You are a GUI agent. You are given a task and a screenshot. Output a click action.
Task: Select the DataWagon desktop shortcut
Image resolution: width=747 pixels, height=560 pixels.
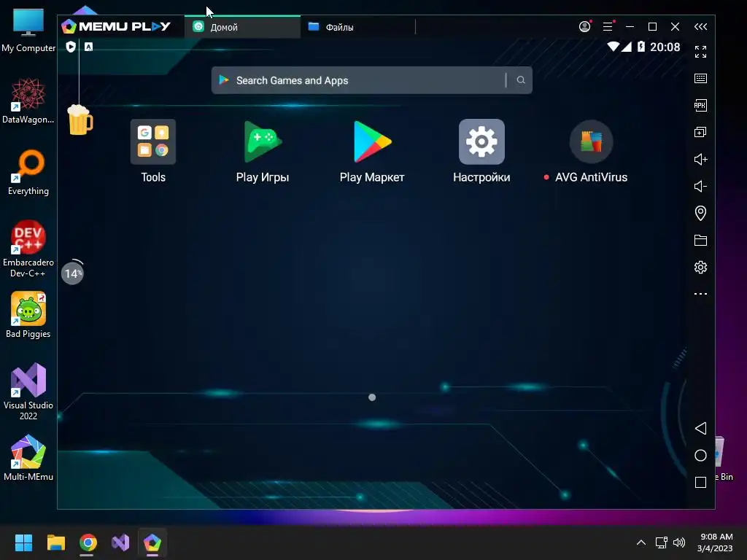28,101
